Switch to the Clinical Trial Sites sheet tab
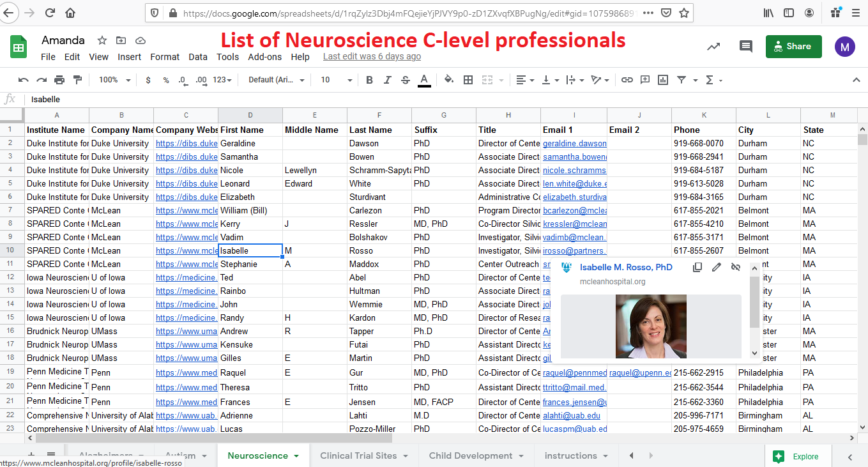868x467 pixels. (x=358, y=456)
